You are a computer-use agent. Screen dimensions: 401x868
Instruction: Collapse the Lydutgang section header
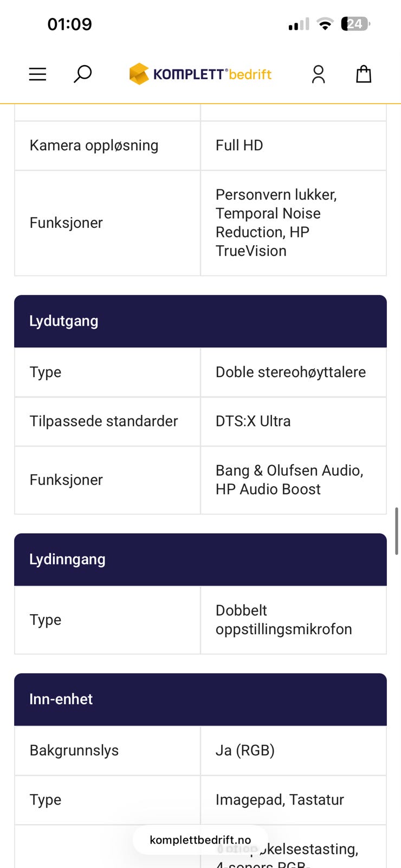[x=200, y=321]
